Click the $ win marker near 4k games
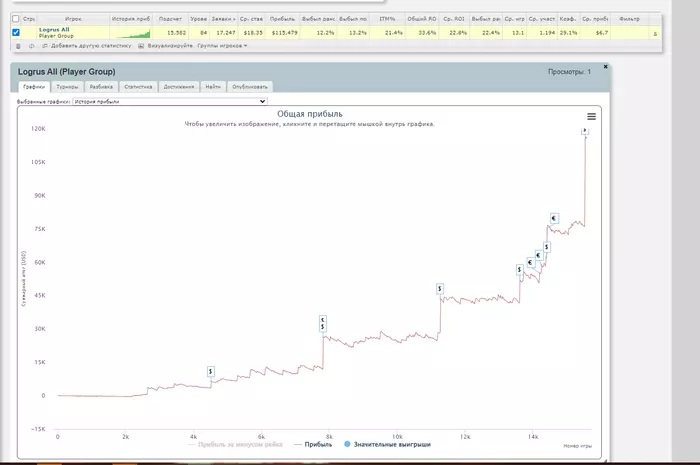Screen dimensions: 700x465 [x=211, y=371]
